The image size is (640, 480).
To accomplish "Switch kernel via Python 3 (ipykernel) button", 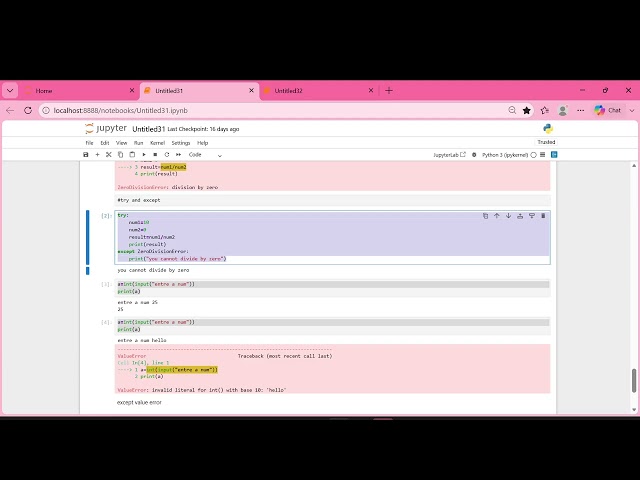I will point(505,155).
